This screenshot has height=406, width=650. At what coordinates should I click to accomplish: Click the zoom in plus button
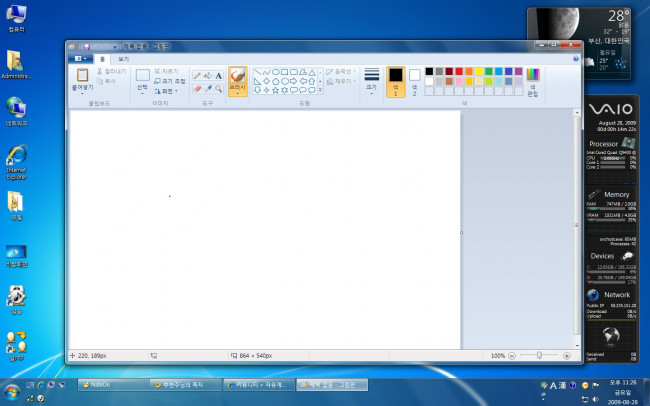[x=567, y=355]
